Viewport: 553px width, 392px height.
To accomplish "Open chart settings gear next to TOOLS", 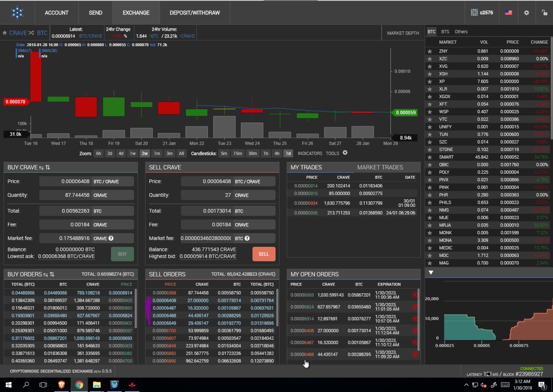I will click(345, 153).
